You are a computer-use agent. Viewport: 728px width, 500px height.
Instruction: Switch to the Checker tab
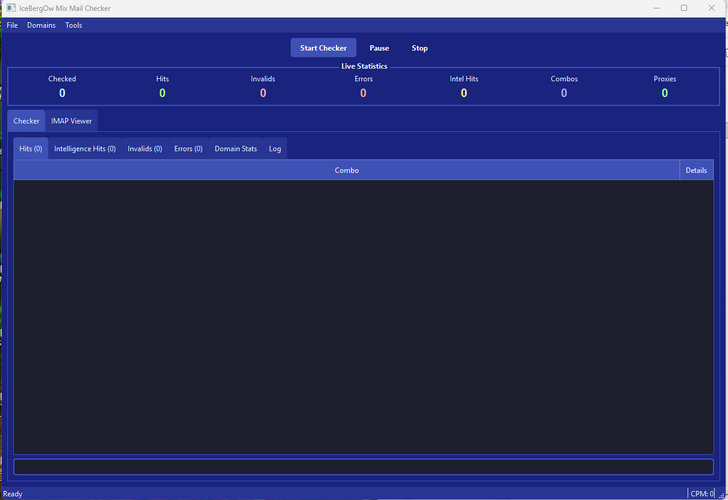click(27, 121)
